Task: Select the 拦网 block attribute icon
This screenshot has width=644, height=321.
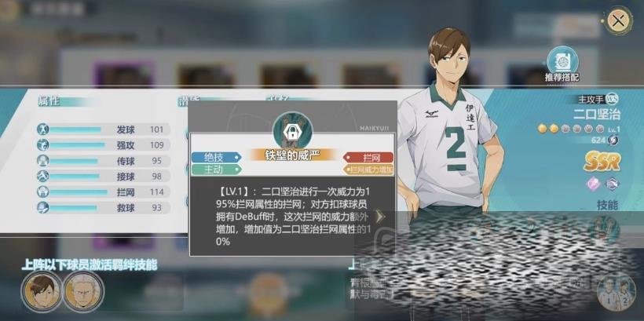Action: tap(42, 192)
